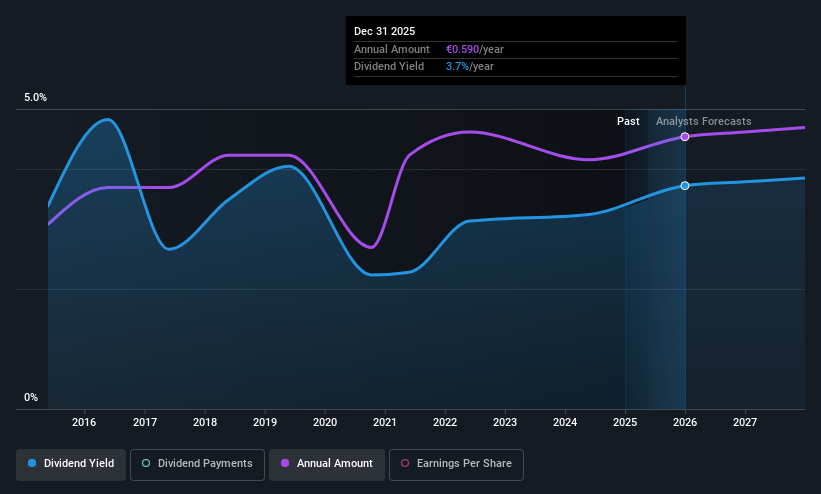Toggle the Annual Amount legend button

tap(327, 464)
